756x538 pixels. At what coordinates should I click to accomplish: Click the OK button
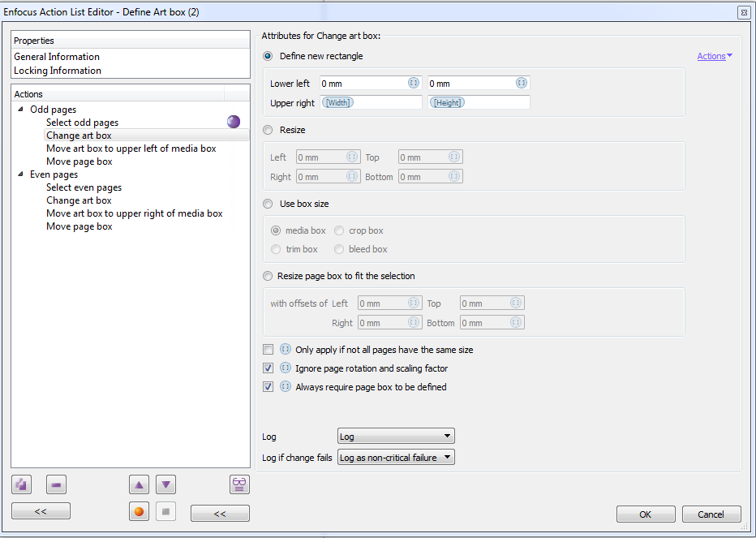[x=646, y=514]
